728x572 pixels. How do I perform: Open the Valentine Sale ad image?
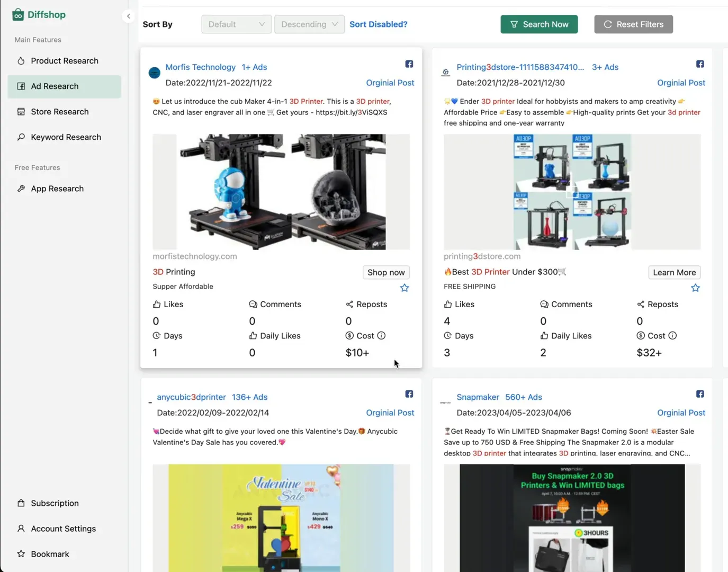(281, 518)
